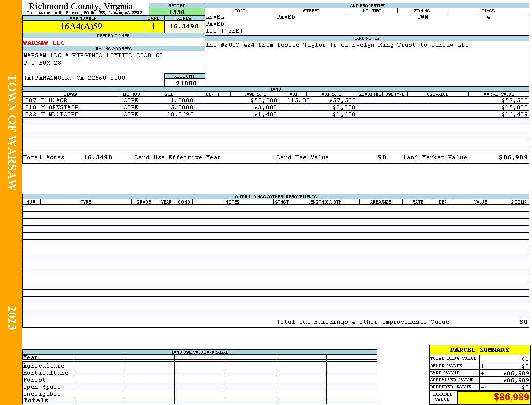The width and height of the screenshot is (532, 405).
Task: Click the adjustment value 115.00
Action: pos(298,101)
